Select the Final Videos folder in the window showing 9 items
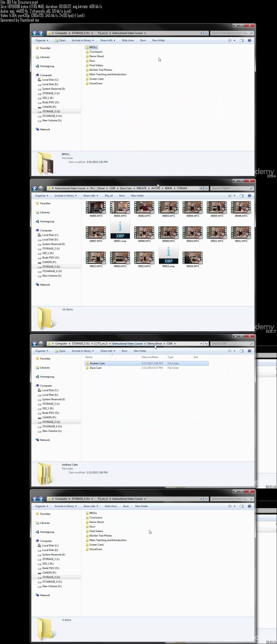Screen dimensions: 277x644 click(94, 531)
